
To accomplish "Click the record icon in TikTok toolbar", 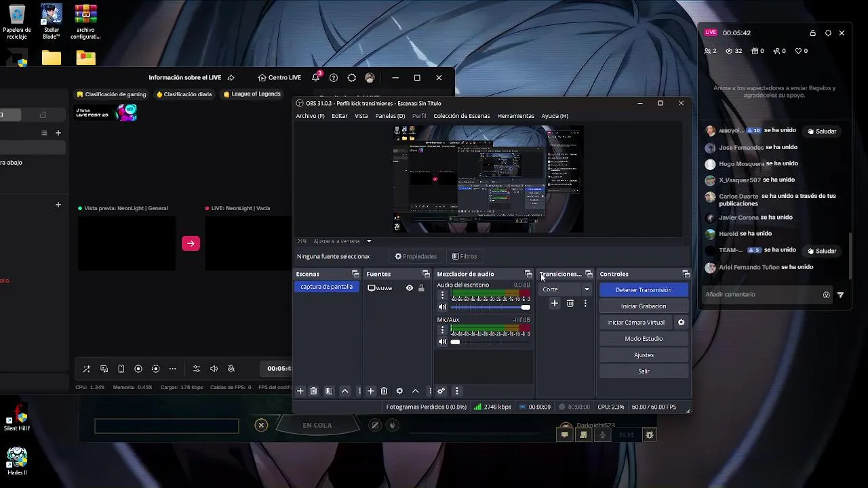I will [138, 369].
